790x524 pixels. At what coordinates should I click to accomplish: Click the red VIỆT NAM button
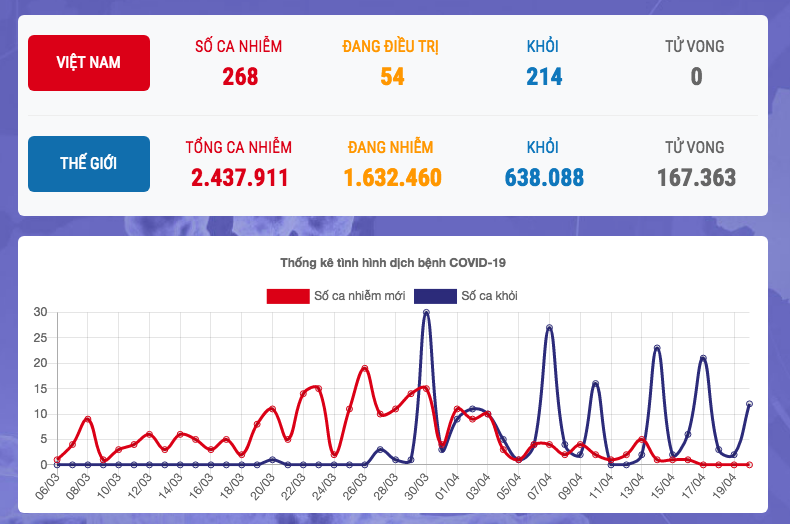click(89, 63)
